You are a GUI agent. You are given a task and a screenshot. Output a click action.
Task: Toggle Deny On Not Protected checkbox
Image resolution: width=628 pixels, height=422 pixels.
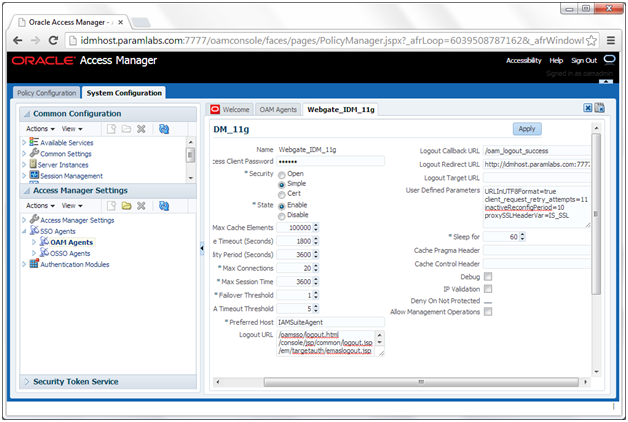pos(488,301)
